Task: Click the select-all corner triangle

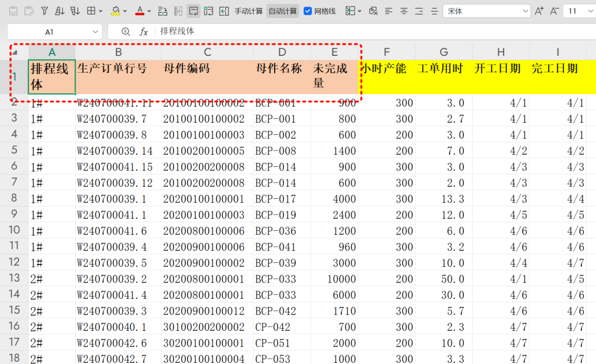Action: pyautogui.click(x=15, y=52)
